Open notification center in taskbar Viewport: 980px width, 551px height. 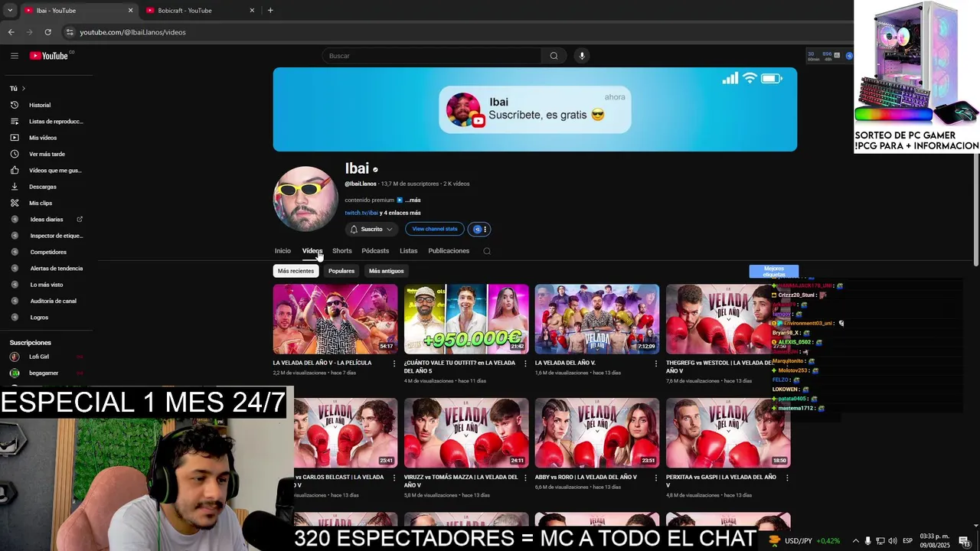[x=964, y=541]
